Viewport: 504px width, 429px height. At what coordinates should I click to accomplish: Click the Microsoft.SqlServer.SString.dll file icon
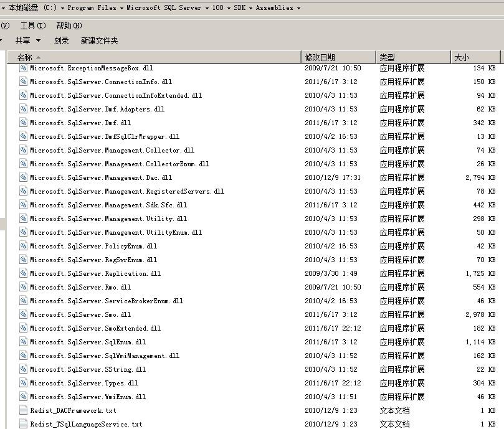(x=23, y=370)
